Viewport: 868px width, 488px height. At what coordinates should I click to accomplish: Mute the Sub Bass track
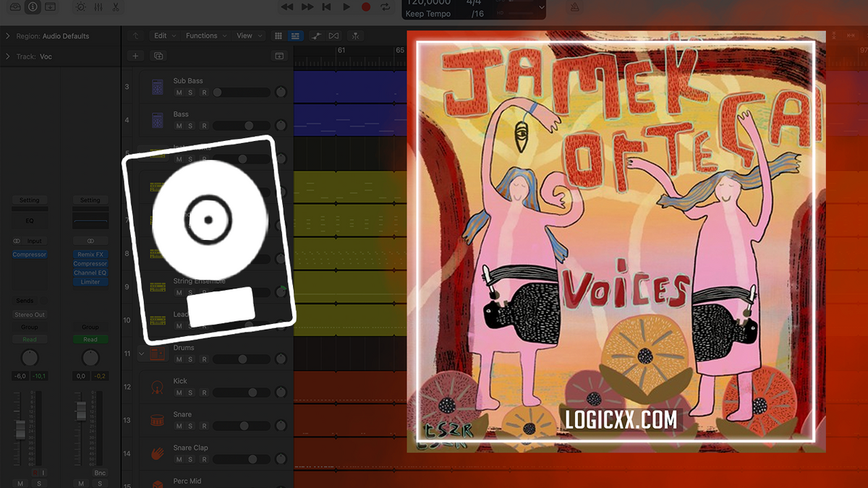(x=179, y=93)
